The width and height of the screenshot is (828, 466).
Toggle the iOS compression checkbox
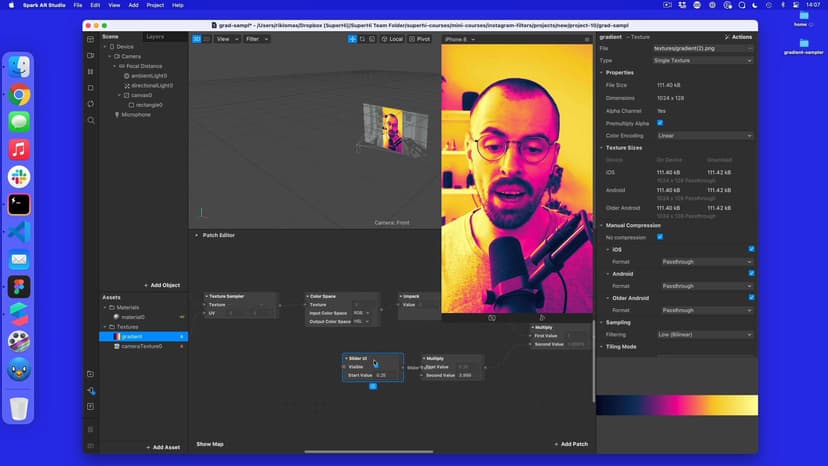pyautogui.click(x=751, y=249)
